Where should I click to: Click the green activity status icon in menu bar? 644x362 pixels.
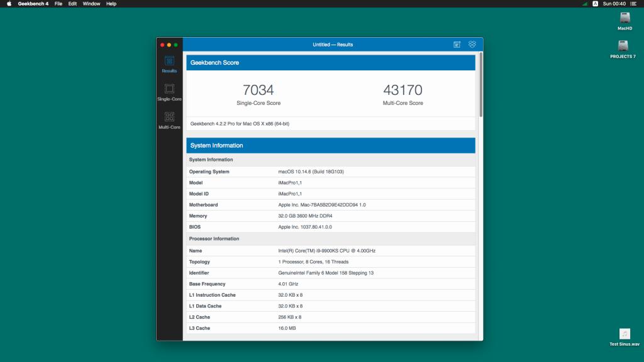coord(585,4)
